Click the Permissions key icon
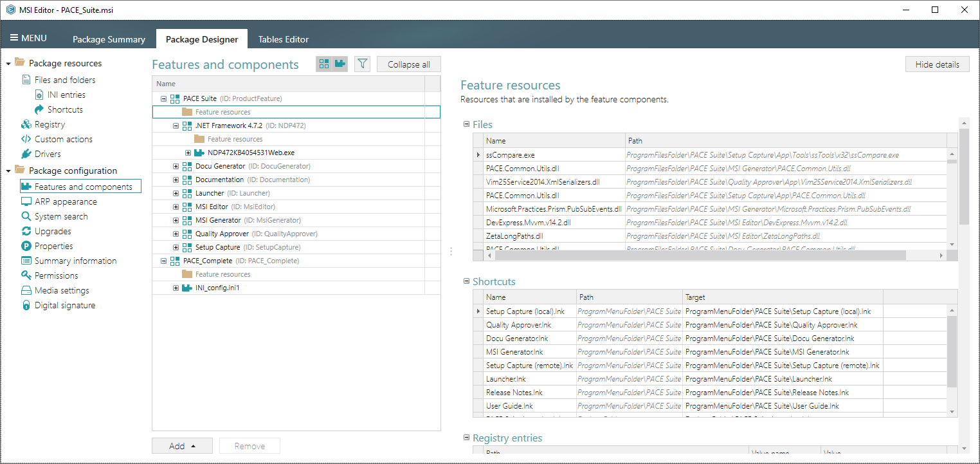 point(26,275)
